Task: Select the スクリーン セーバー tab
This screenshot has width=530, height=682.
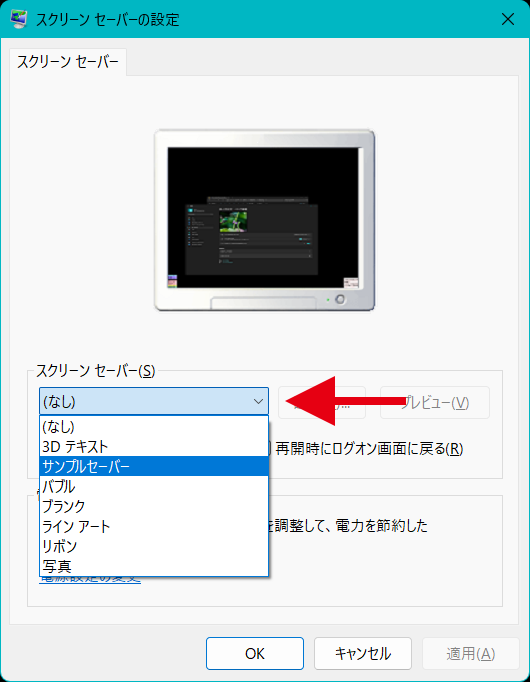Action: (x=68, y=62)
